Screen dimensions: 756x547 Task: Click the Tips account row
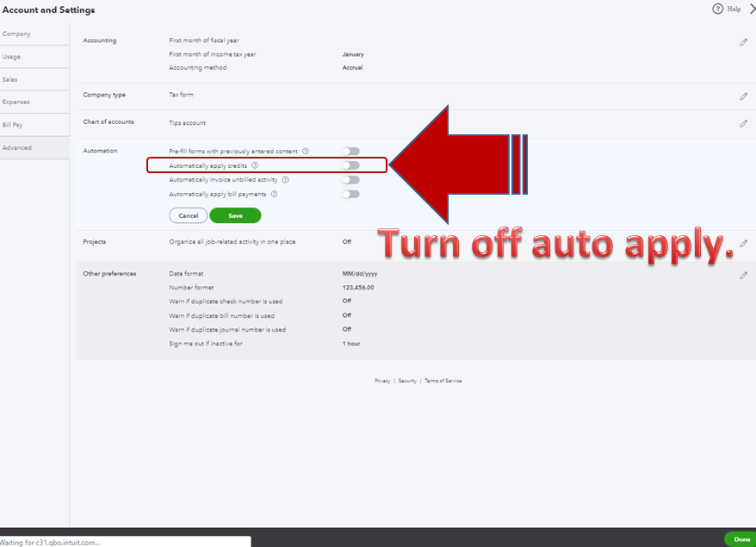(x=187, y=123)
